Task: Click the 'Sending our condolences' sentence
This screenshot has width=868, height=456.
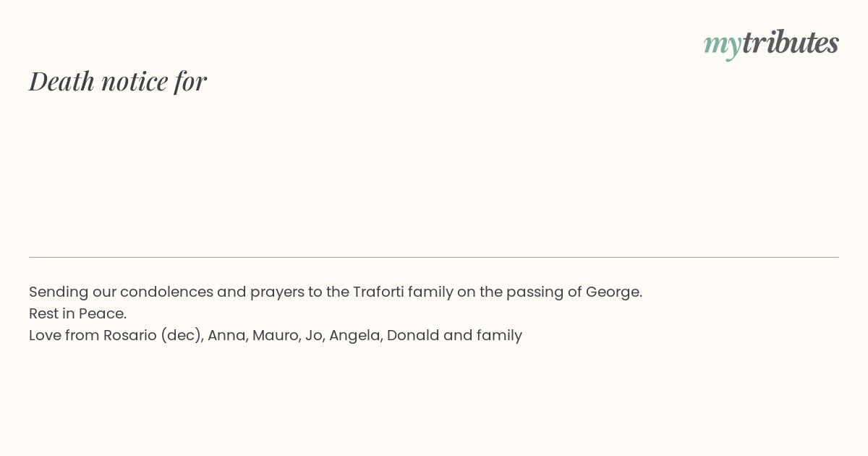Action: pyautogui.click(x=336, y=292)
